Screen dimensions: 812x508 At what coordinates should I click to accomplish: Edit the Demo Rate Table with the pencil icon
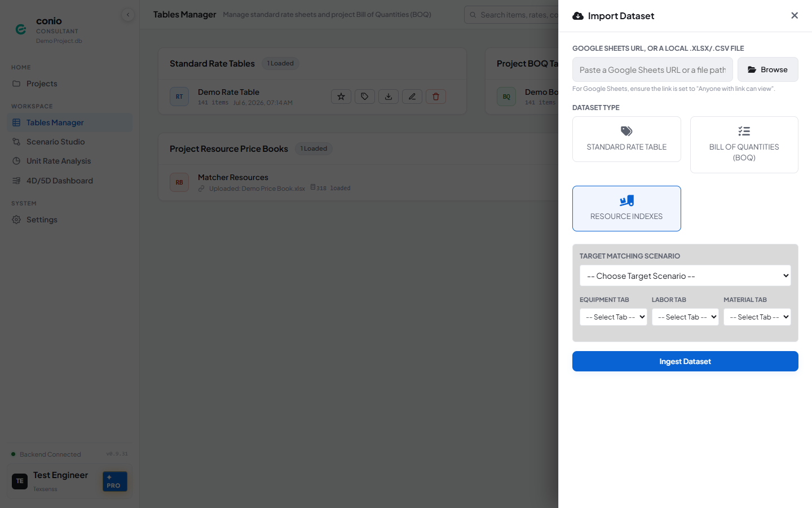(x=412, y=97)
